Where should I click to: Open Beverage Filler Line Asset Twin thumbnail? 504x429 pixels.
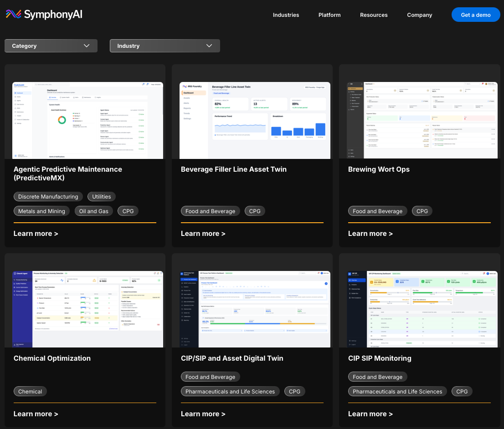255,120
